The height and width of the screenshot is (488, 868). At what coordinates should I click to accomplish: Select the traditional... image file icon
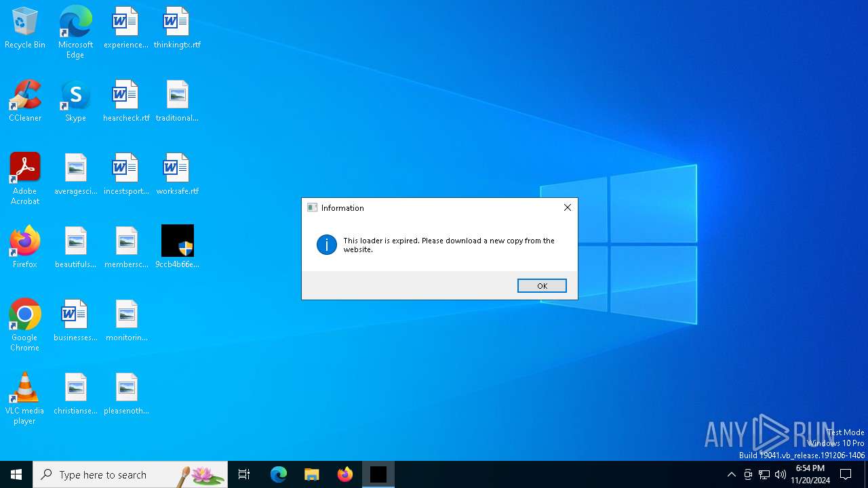[x=177, y=102]
